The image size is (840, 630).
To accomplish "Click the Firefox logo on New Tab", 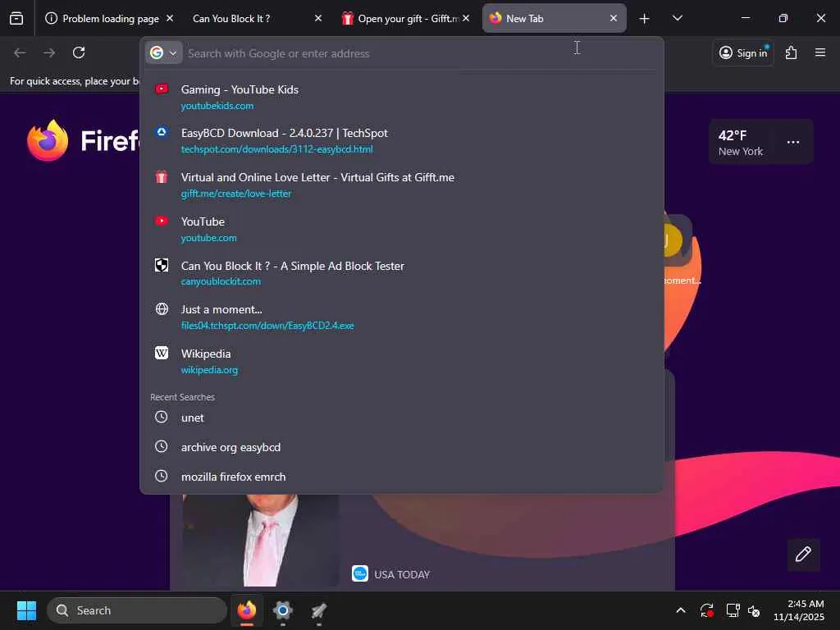I will 48,140.
